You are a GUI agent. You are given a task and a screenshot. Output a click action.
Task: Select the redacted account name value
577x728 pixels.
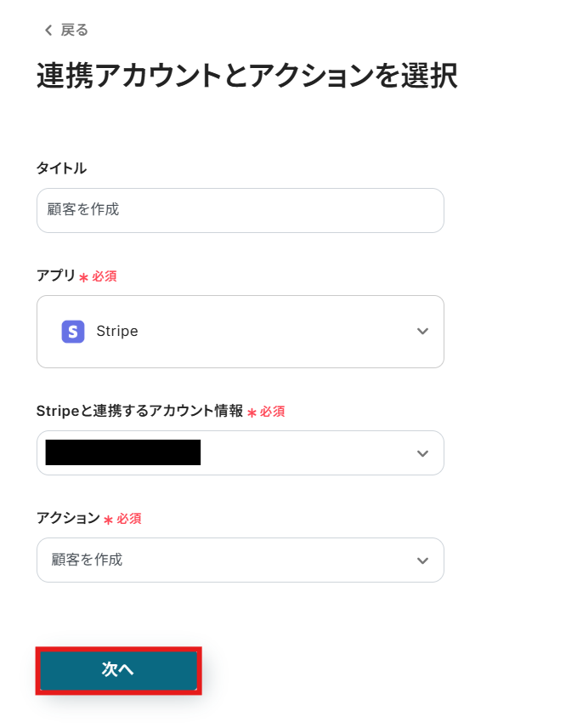[x=122, y=453]
